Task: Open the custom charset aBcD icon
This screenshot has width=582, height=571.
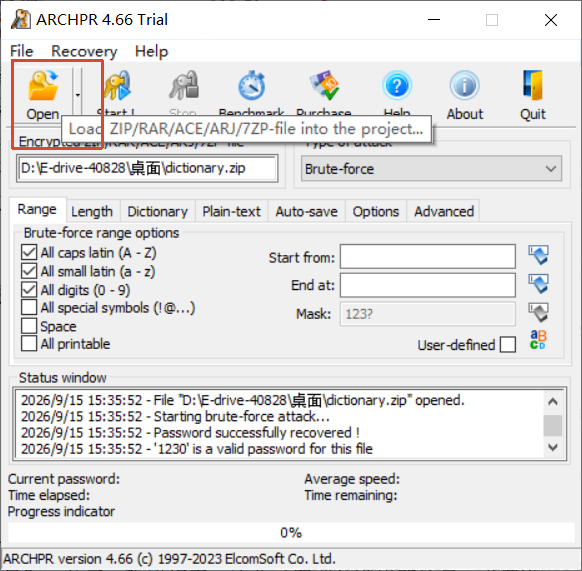Action: [538, 340]
